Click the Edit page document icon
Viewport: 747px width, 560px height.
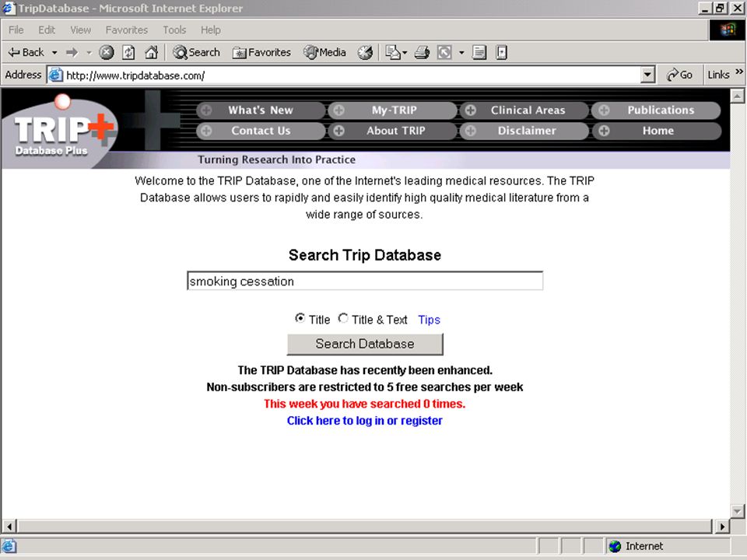coord(479,52)
